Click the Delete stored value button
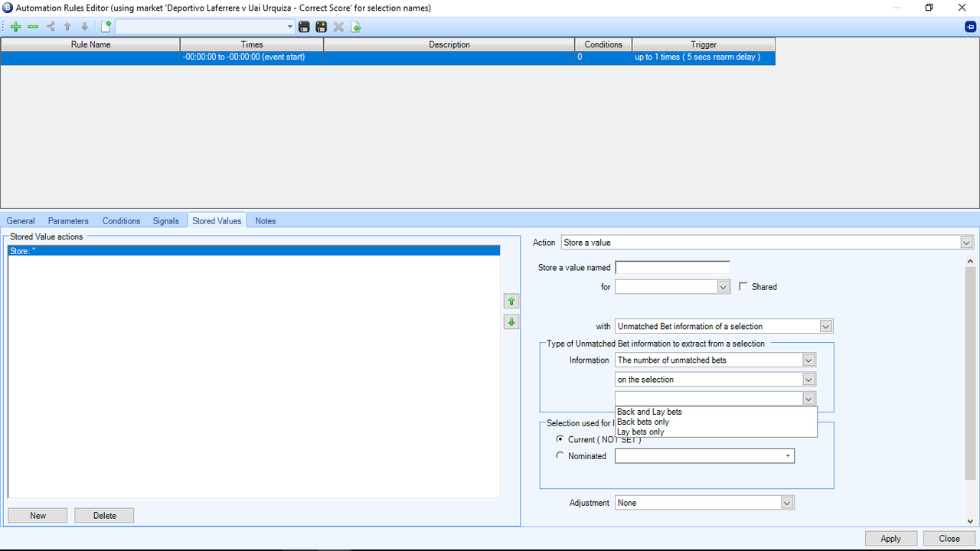The height and width of the screenshot is (551, 980). (x=104, y=516)
